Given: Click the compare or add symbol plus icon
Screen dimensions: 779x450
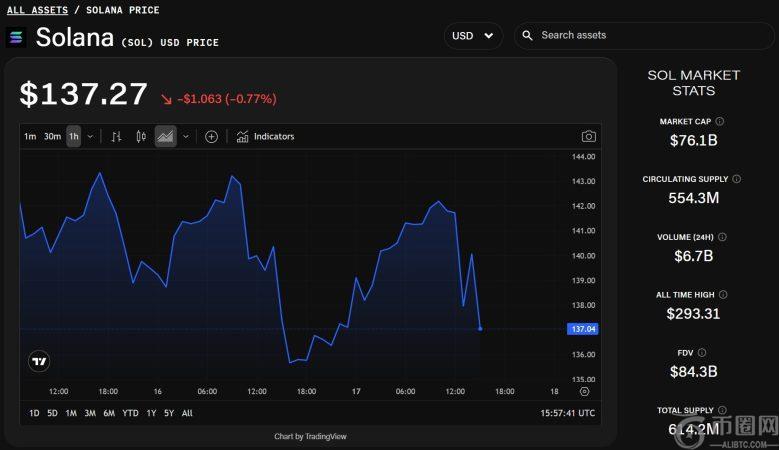Looking at the screenshot, I should 211,136.
